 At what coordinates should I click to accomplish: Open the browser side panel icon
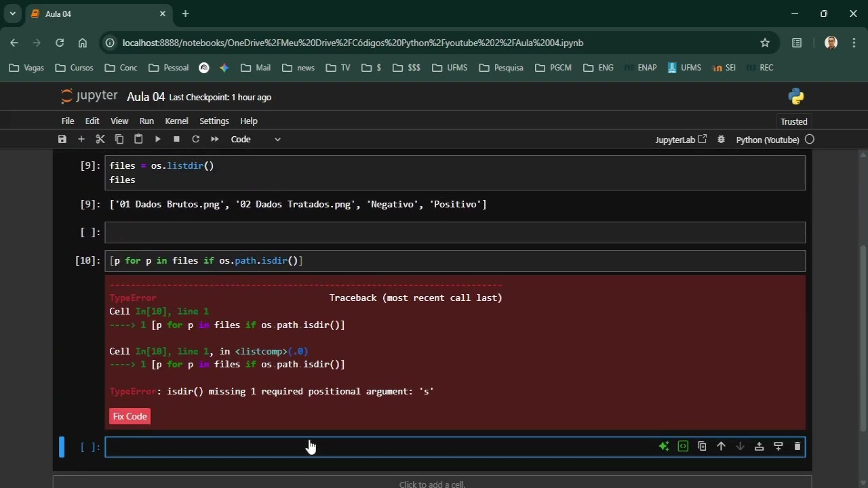(797, 43)
